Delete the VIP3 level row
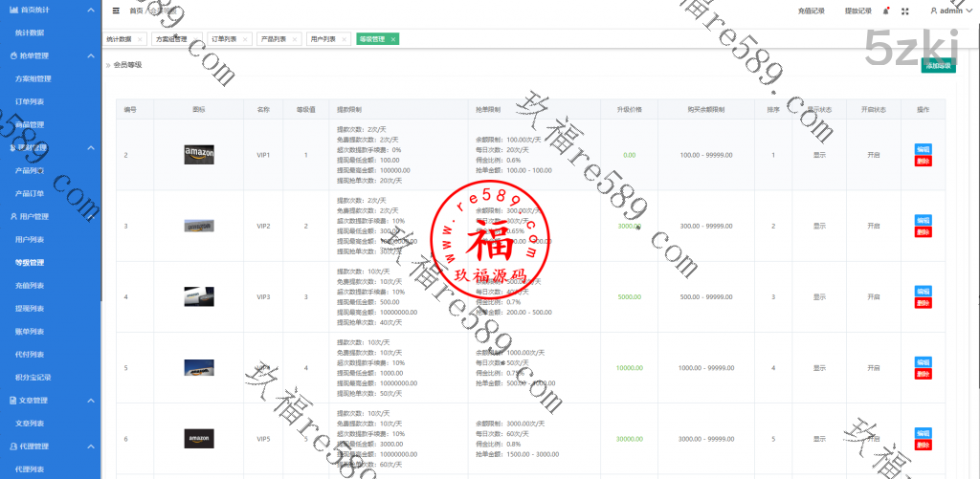 point(923,302)
